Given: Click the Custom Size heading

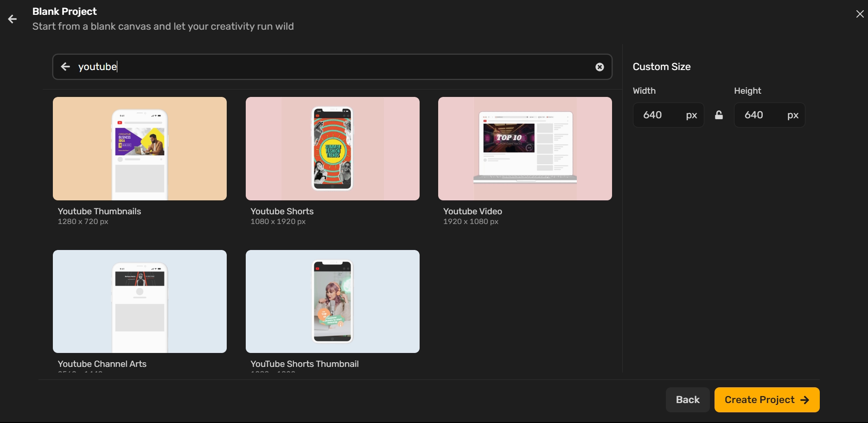Looking at the screenshot, I should (x=662, y=66).
